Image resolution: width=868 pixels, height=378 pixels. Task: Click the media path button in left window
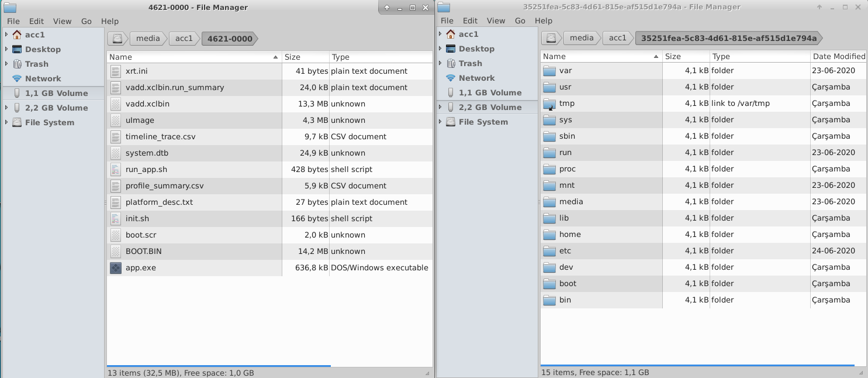click(148, 39)
